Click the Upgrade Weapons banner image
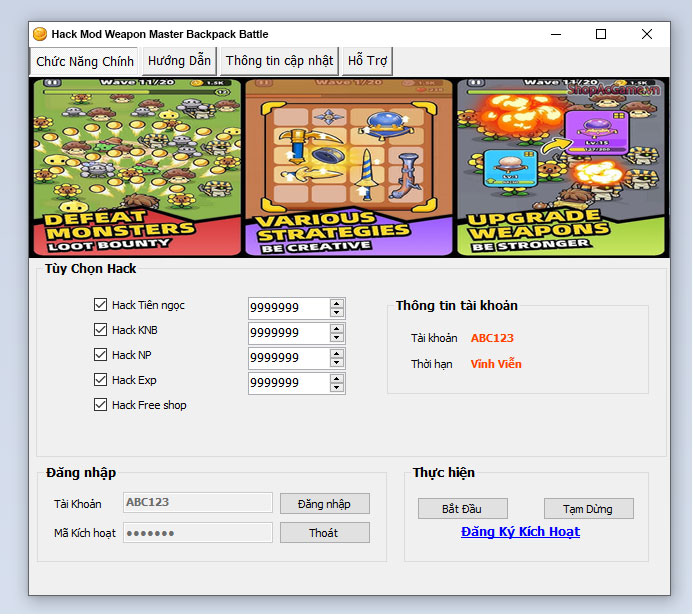Image resolution: width=693 pixels, height=616 pixels. click(561, 167)
